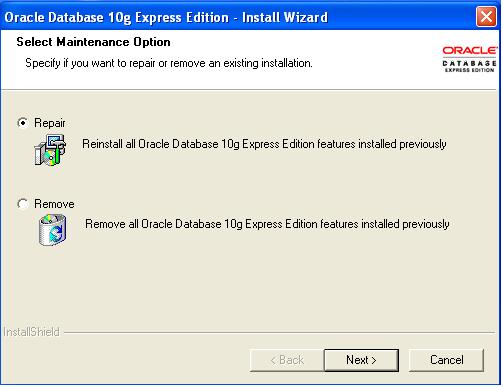Click the small EXPRESS EDITION logo text
The image size is (503, 387).
(x=469, y=70)
